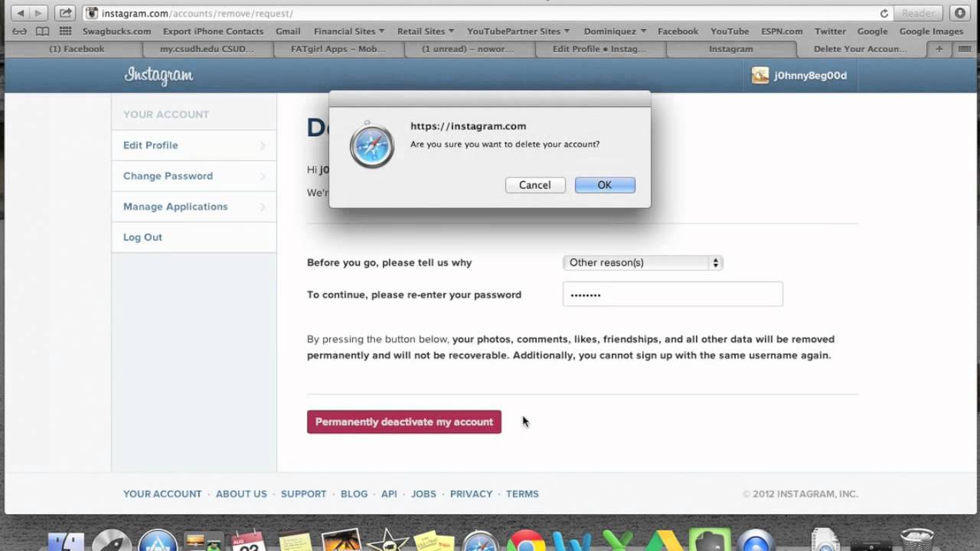Open Google Drive from the dock
This screenshot has height=551, width=980.
[x=663, y=541]
